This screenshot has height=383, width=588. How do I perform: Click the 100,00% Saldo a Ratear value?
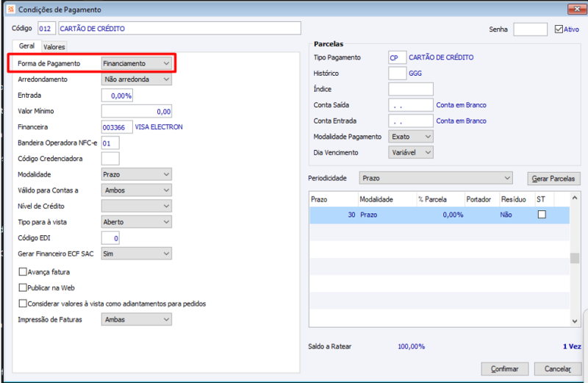(x=412, y=346)
